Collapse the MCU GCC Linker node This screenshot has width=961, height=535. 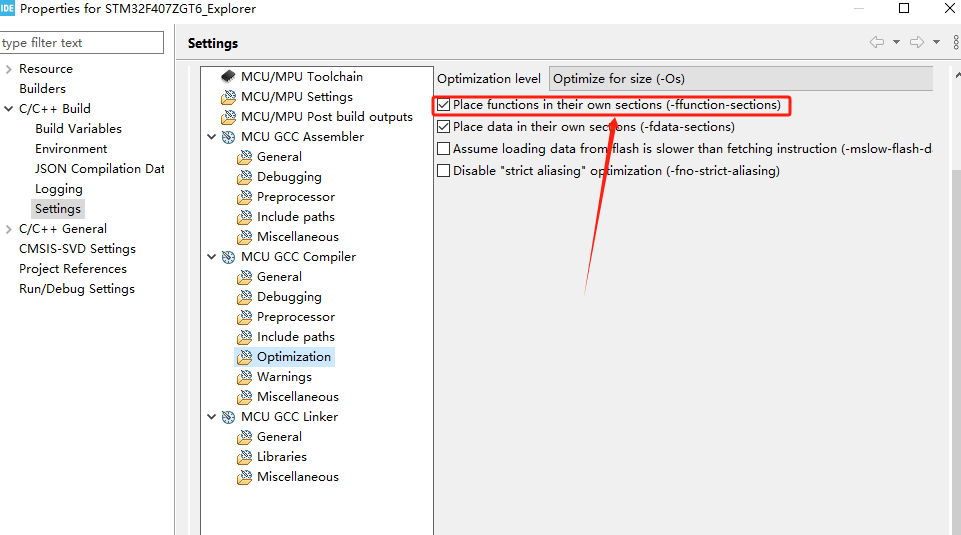[211, 417]
